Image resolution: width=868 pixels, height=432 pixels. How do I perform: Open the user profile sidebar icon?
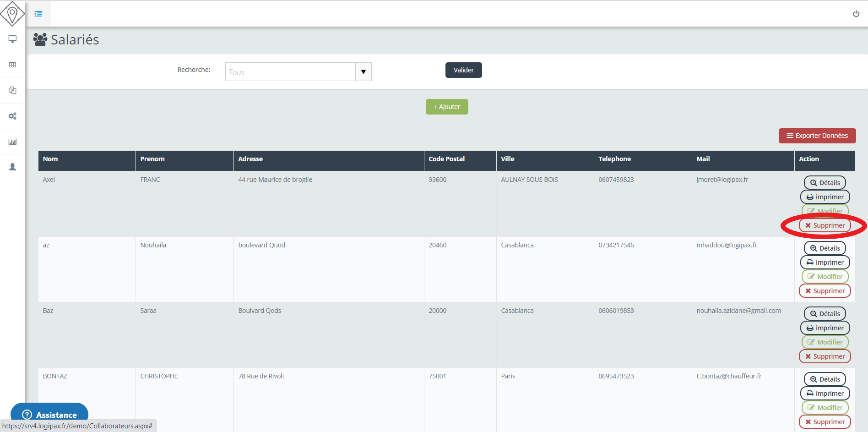click(12, 167)
